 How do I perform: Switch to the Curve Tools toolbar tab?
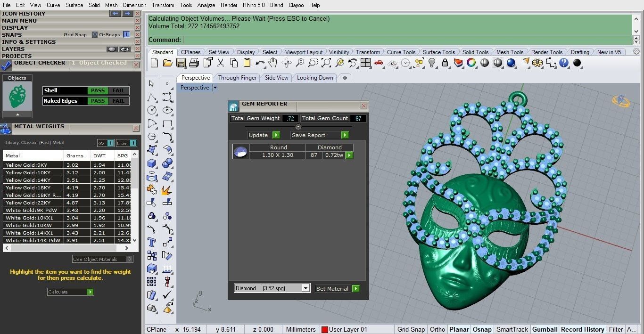(x=401, y=52)
